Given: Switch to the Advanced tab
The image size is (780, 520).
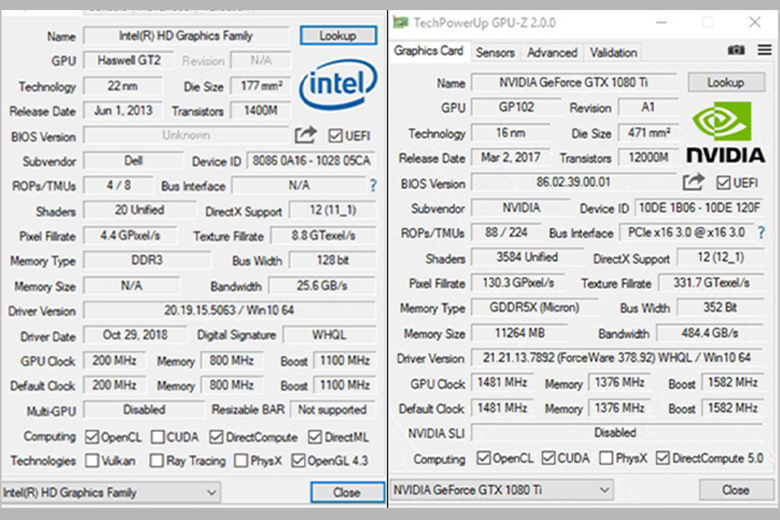Looking at the screenshot, I should point(552,52).
